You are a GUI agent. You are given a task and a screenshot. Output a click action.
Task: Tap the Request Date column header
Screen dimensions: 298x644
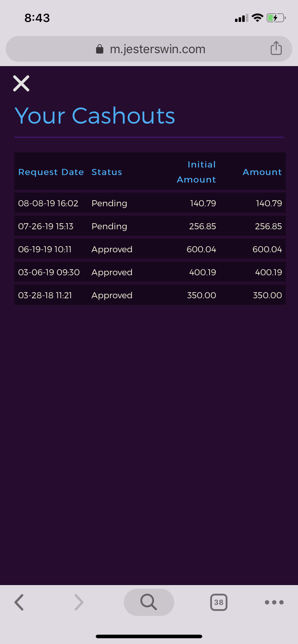(51, 172)
